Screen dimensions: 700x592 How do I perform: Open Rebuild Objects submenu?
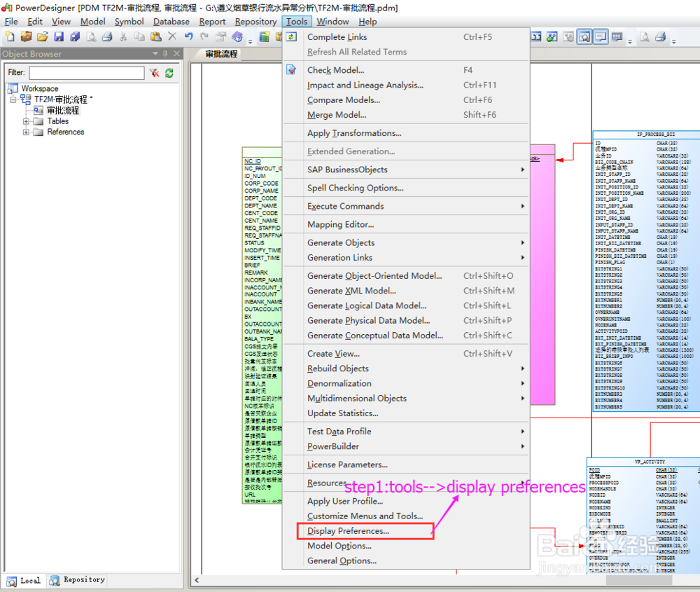(x=406, y=369)
